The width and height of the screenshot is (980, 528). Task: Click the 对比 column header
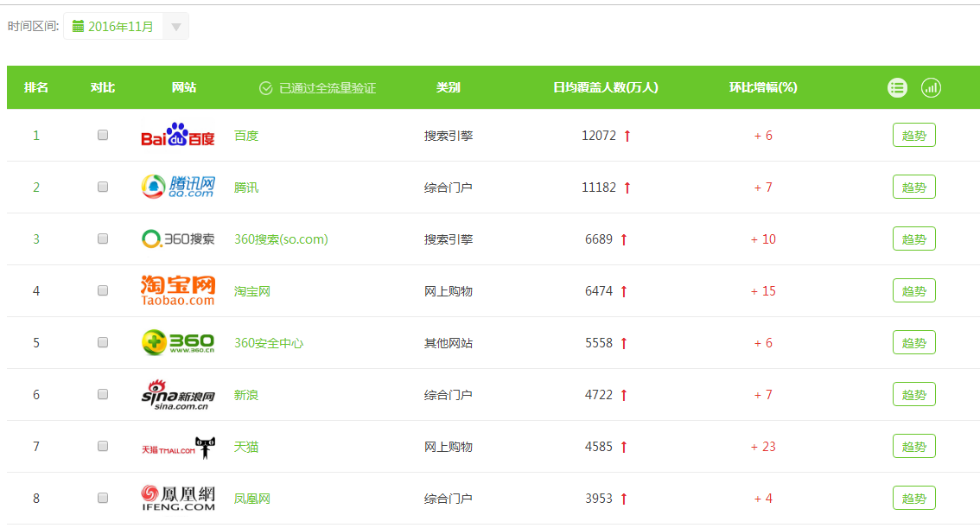point(103,87)
